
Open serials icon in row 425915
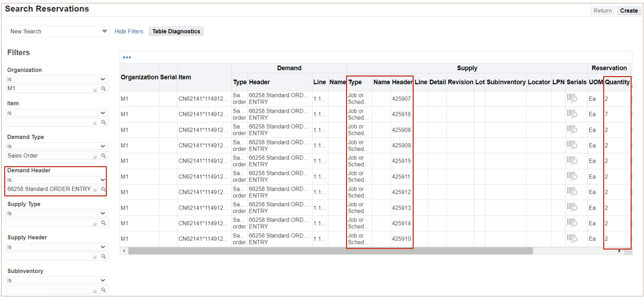(x=572, y=161)
